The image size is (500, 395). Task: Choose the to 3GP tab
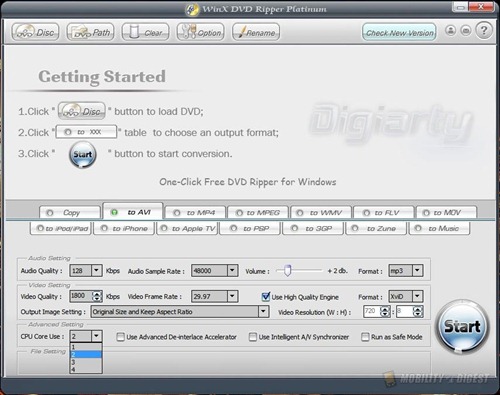click(313, 228)
